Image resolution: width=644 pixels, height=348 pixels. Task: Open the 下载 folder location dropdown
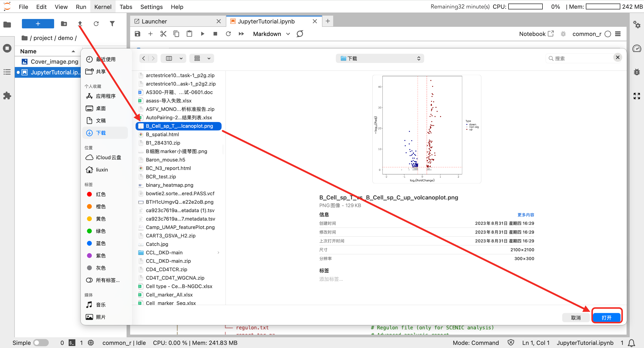coord(380,59)
